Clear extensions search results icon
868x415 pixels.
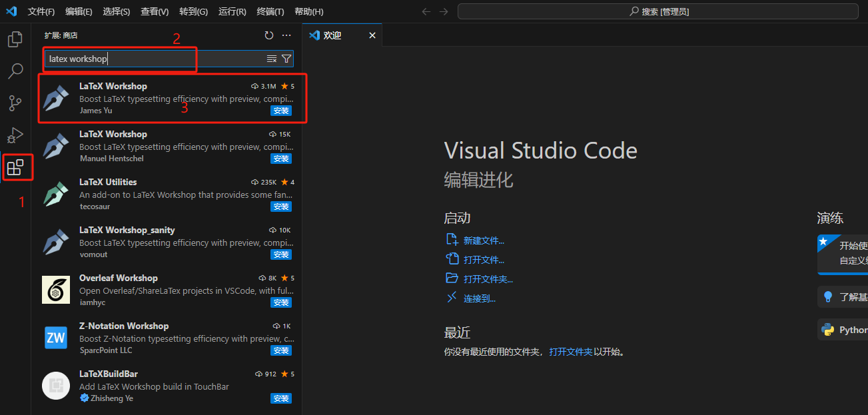click(x=272, y=59)
